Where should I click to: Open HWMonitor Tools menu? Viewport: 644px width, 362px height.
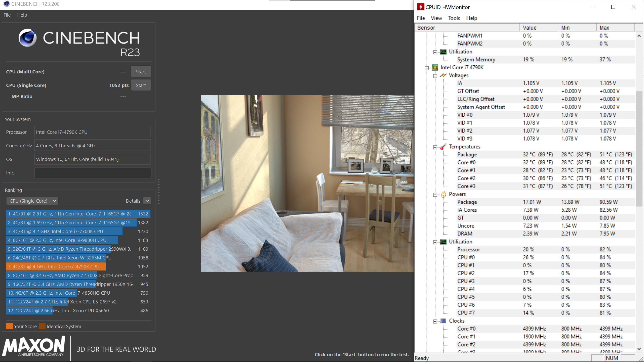454,18
